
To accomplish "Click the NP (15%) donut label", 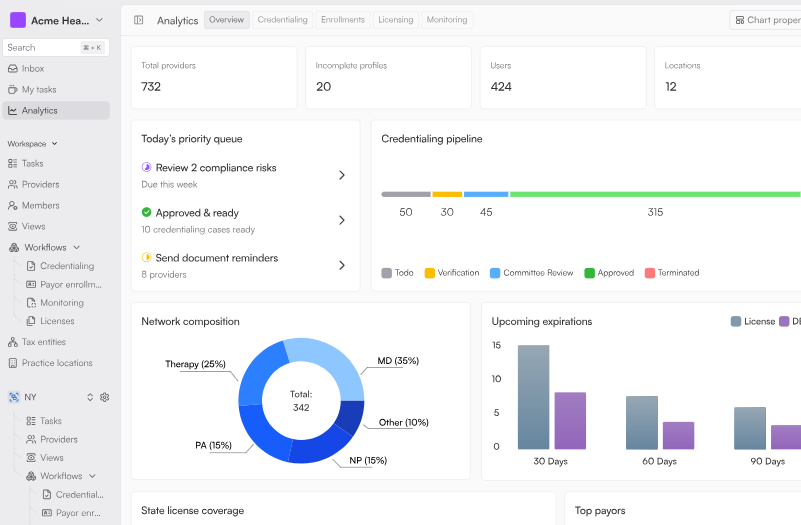I will pyautogui.click(x=368, y=460).
